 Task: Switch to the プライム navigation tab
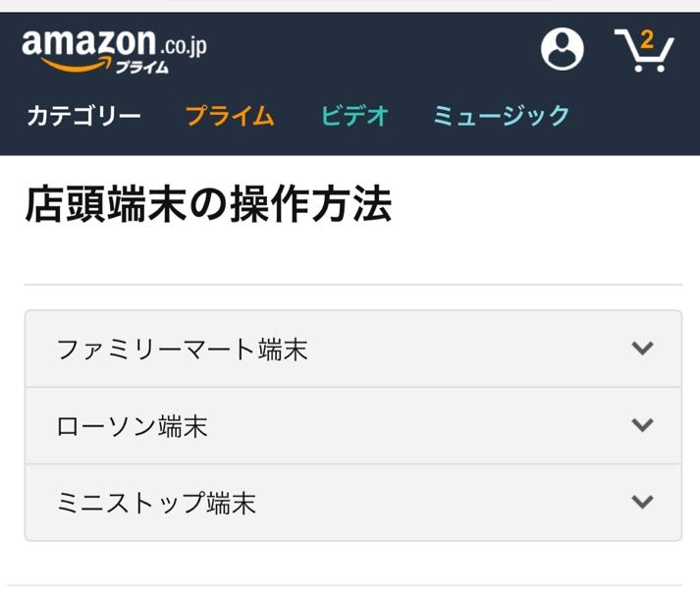click(x=230, y=116)
